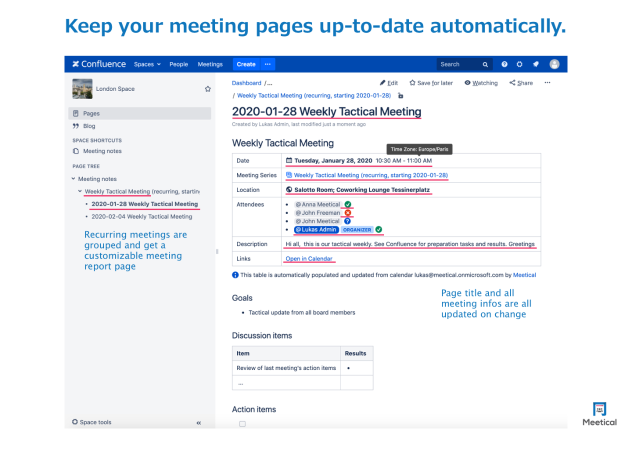Toggle Watching on this page
Image resolution: width=632 pixels, height=450 pixels.
(481, 83)
